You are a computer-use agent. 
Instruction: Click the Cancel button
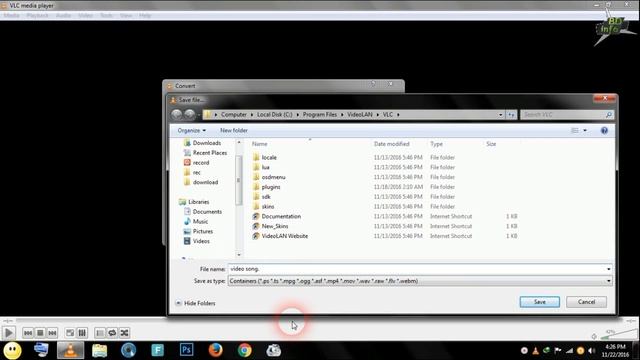coord(586,302)
